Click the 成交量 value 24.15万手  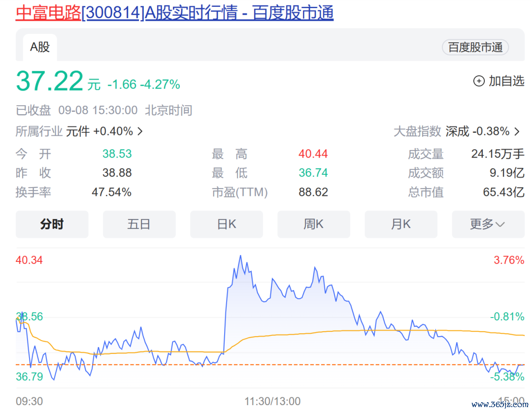[x=498, y=154]
